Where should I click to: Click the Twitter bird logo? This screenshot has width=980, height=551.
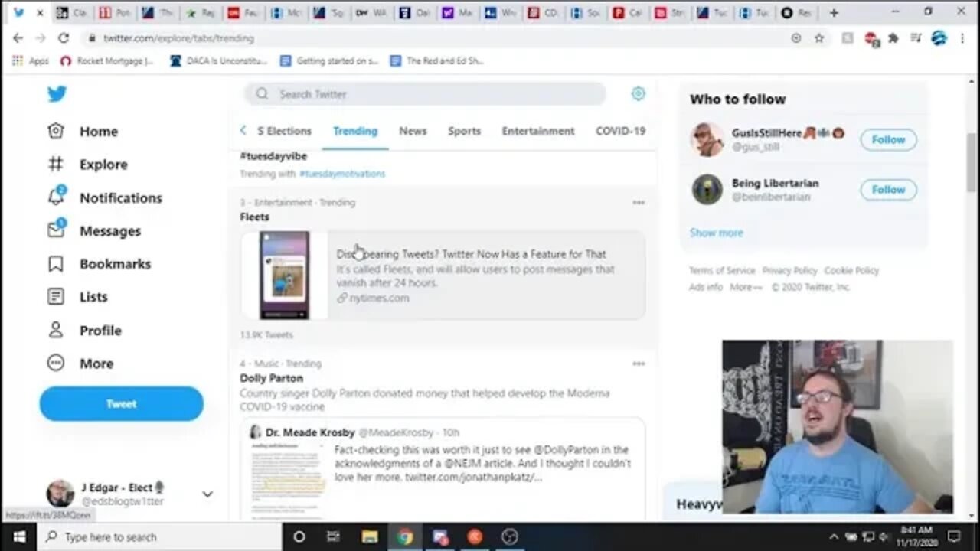57,93
